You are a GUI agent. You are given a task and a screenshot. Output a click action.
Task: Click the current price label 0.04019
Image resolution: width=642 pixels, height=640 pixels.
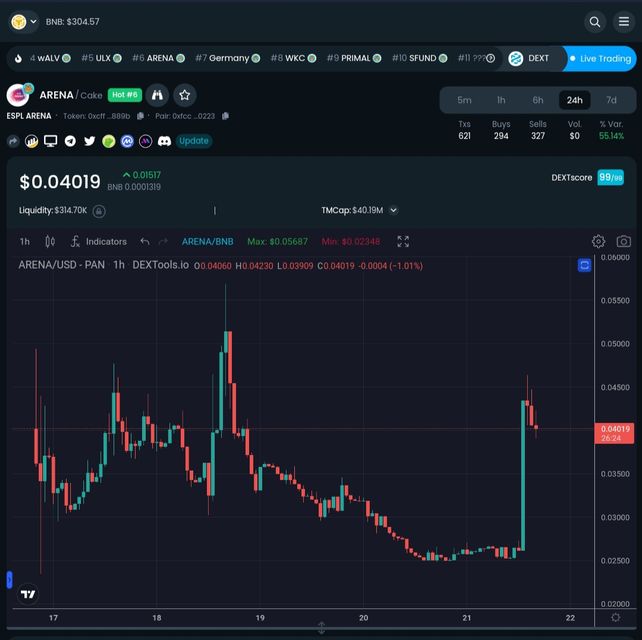coord(614,433)
